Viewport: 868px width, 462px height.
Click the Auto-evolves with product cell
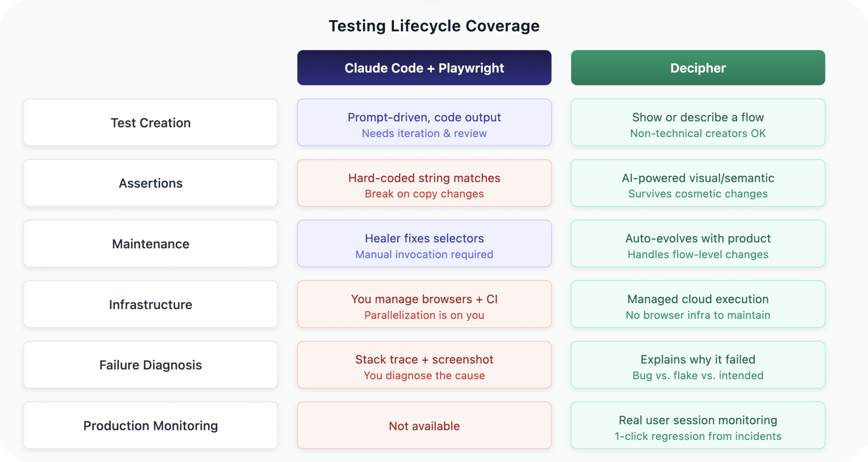pyautogui.click(x=698, y=244)
